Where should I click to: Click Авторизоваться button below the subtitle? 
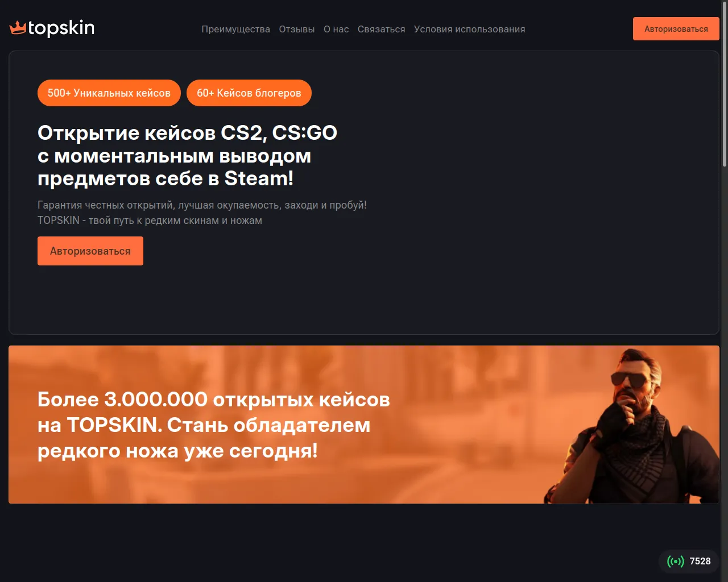(x=90, y=251)
